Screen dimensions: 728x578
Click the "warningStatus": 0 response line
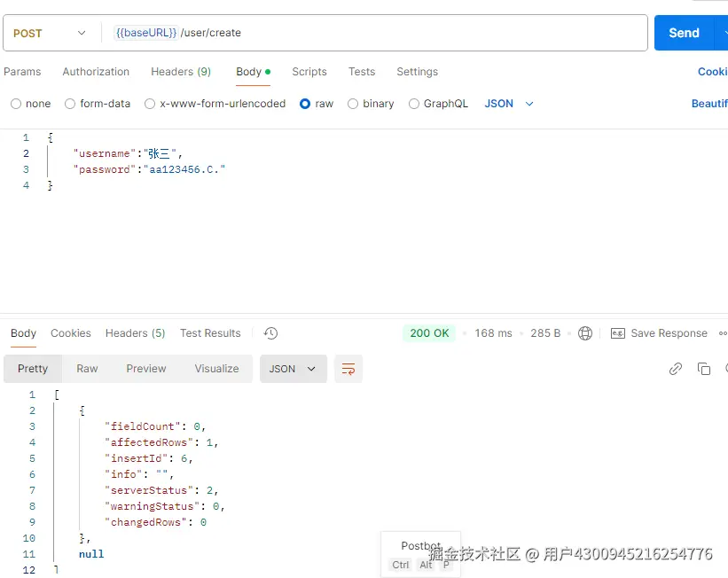point(165,506)
